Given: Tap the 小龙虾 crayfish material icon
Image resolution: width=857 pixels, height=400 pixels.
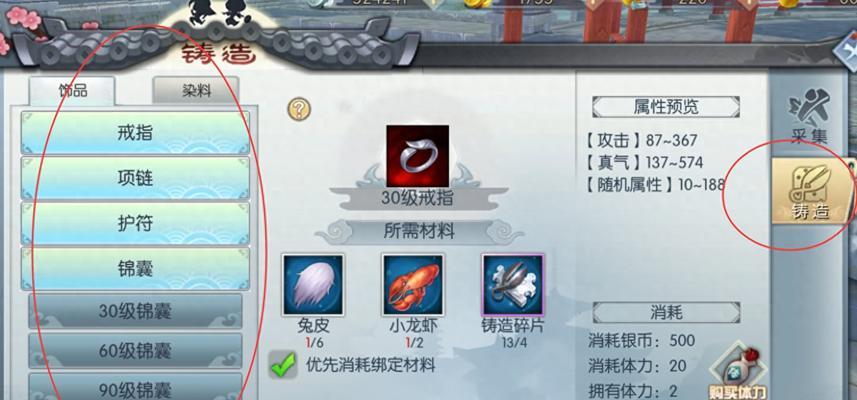Looking at the screenshot, I should pos(413,285).
